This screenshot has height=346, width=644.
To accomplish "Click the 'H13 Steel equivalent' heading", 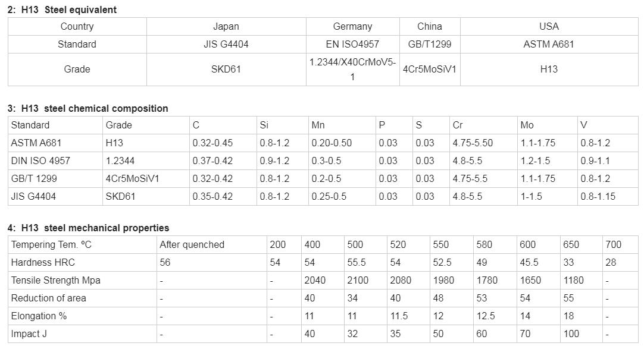I will click(62, 10).
